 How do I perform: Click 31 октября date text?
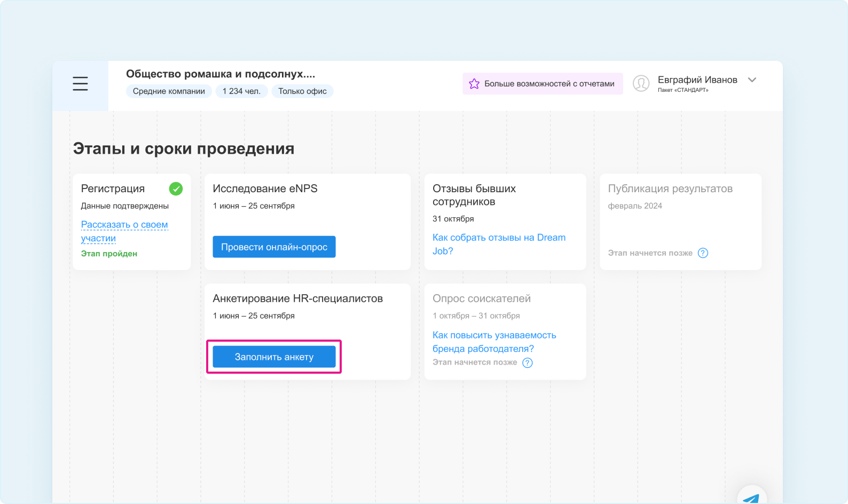tap(453, 219)
